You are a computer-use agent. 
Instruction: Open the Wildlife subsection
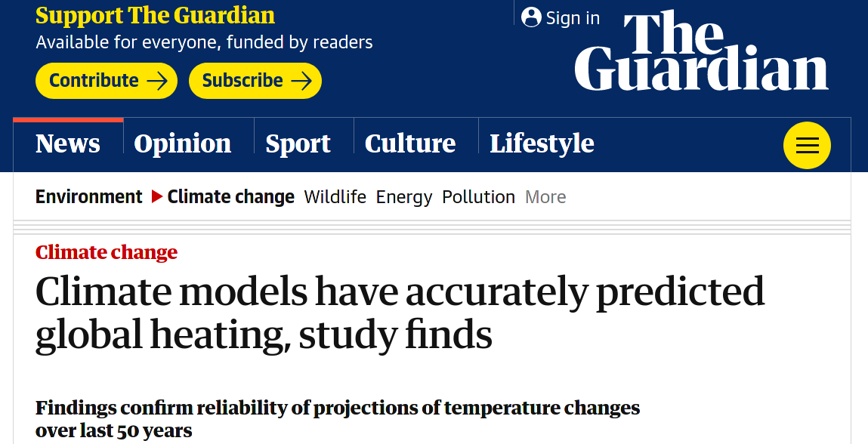[335, 197]
